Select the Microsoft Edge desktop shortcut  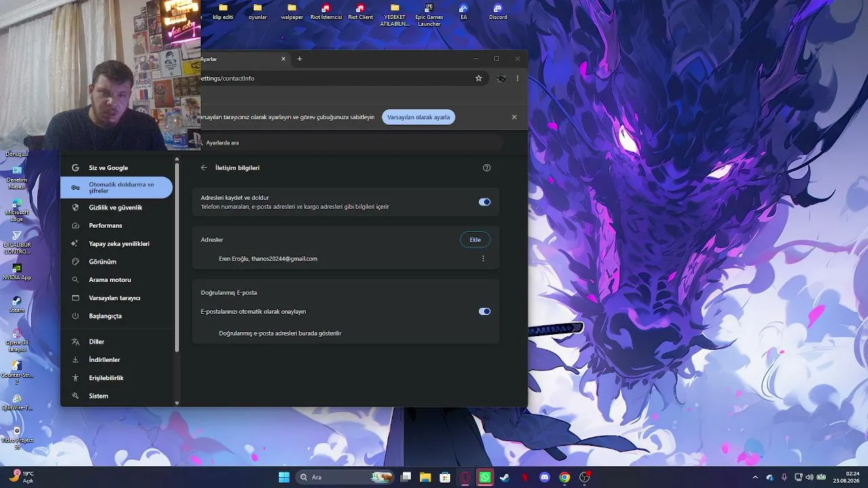click(17, 210)
